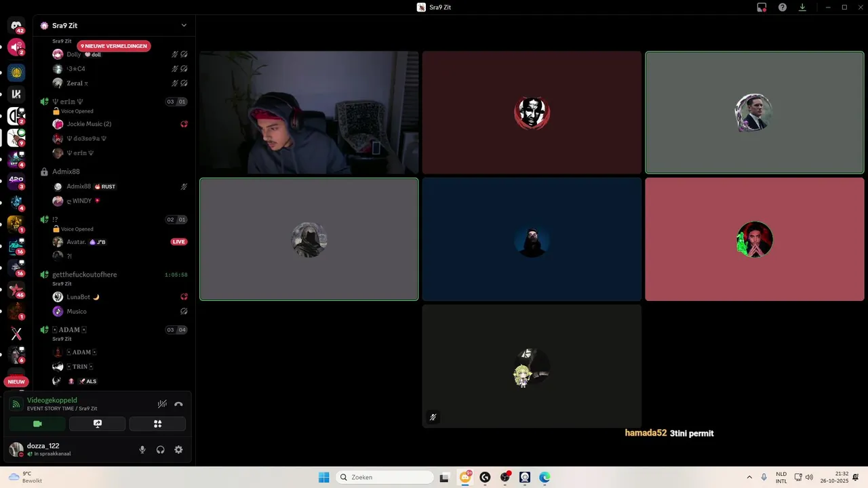Open the EVENT STORY TIME channel link

[x=62, y=409]
